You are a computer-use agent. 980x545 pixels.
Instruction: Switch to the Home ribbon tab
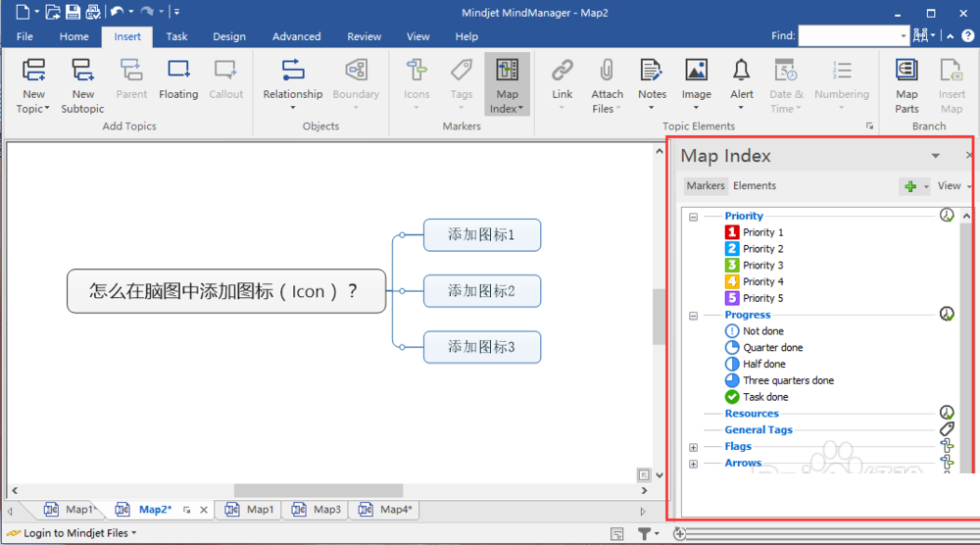(73, 36)
